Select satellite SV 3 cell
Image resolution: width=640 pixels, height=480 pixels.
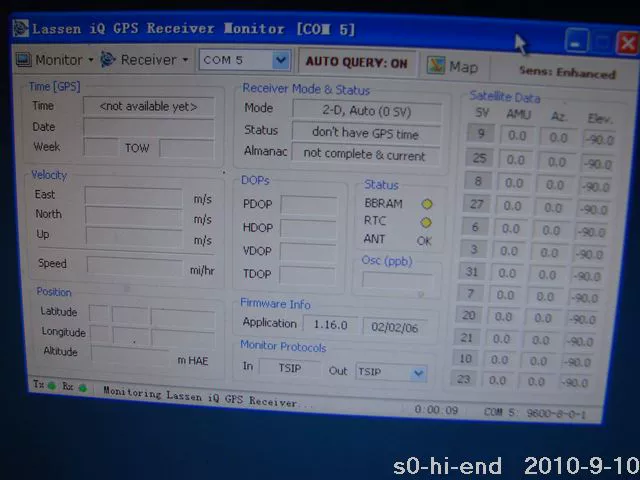[x=473, y=249]
